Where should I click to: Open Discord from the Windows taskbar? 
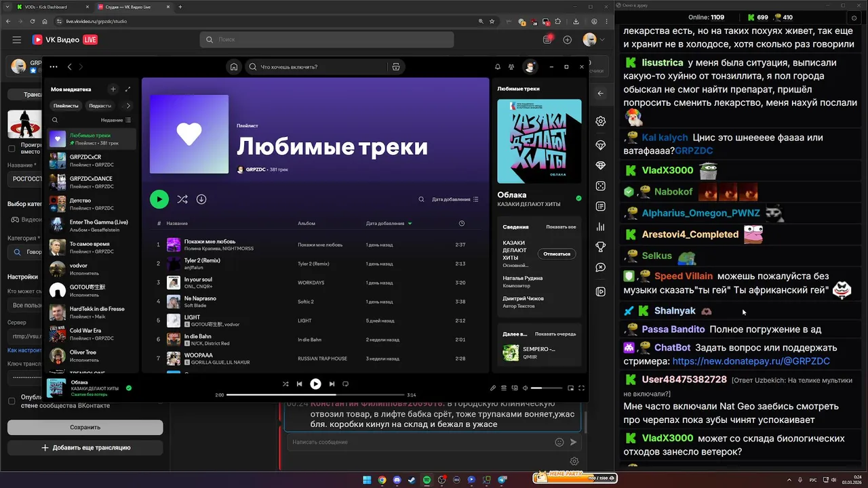(x=397, y=480)
